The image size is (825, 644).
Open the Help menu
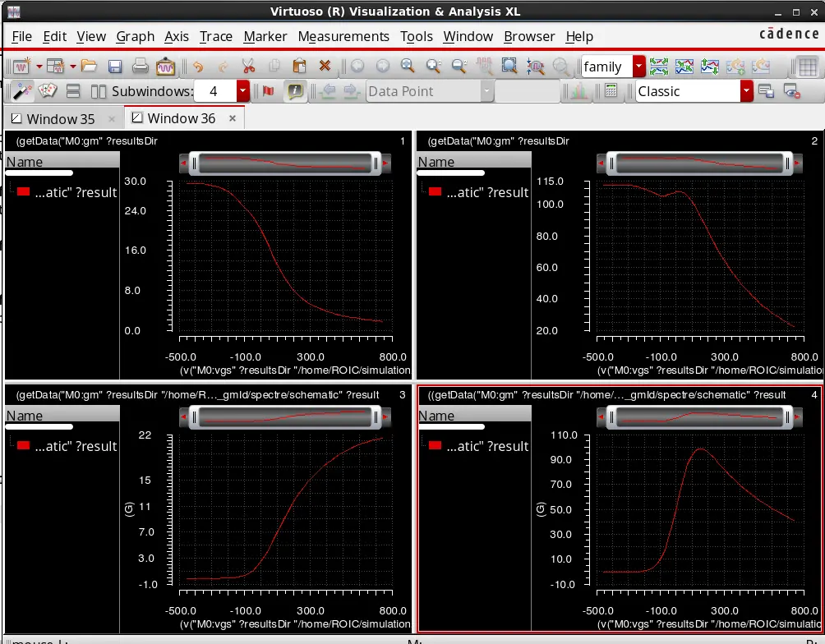[579, 36]
